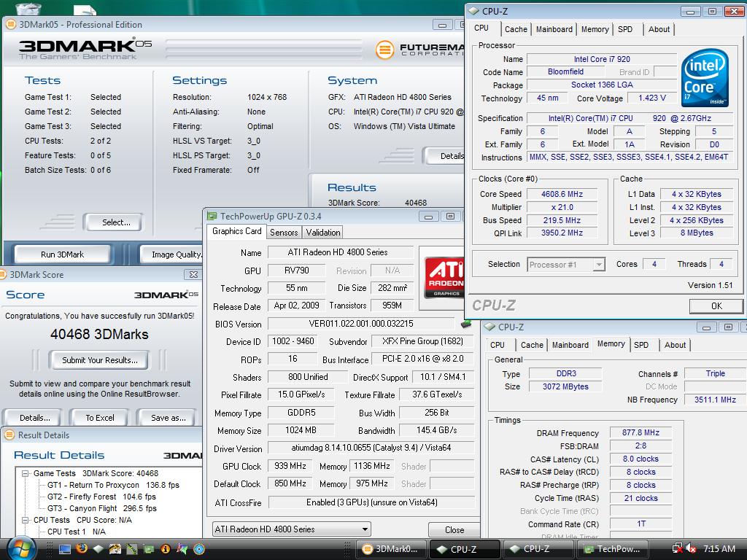The height and width of the screenshot is (560, 747).
Task: Open the Memory tab in the CPU-Z processor window
Action: coord(595,29)
